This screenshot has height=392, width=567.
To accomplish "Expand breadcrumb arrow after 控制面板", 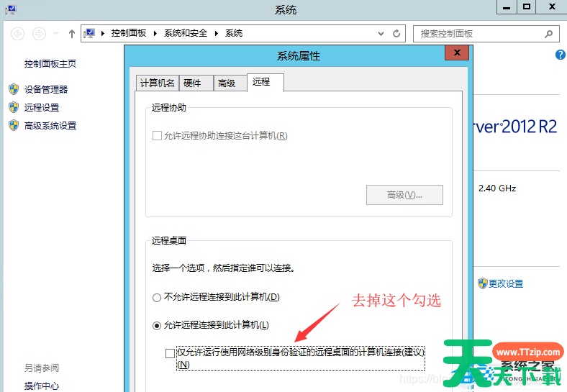I will pyautogui.click(x=157, y=34).
